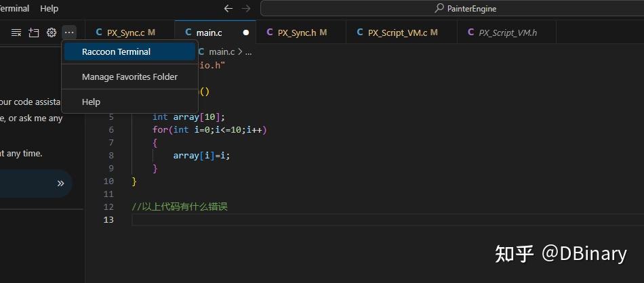Click line number 8 in gutter
The height and width of the screenshot is (283, 644).
[111, 156]
